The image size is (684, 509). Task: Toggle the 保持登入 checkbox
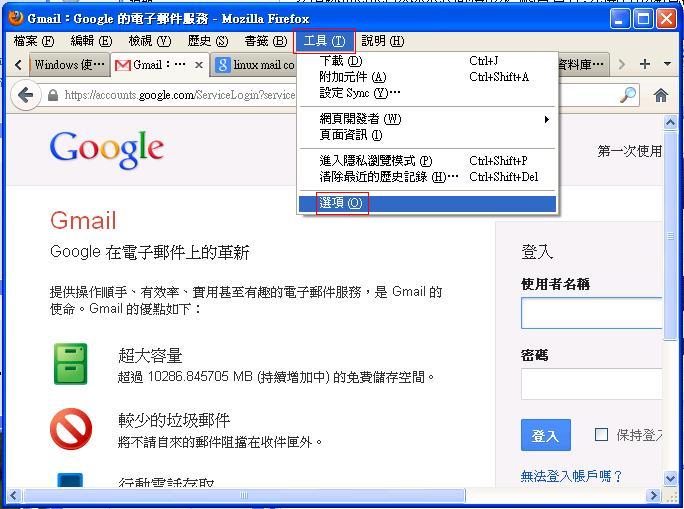601,434
